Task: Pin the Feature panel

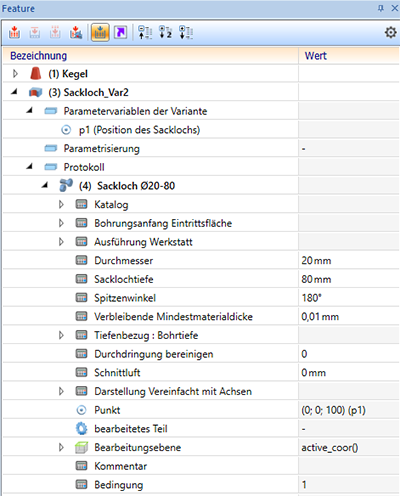Action: point(381,8)
